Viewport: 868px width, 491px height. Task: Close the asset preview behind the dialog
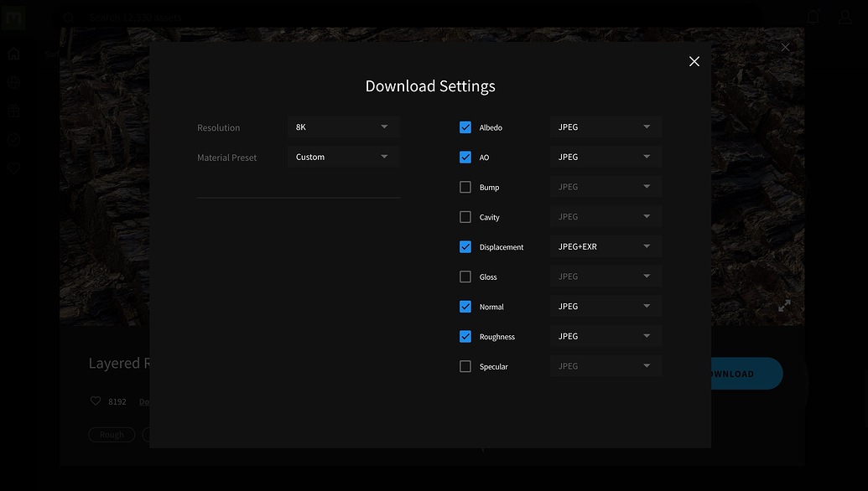coord(785,48)
